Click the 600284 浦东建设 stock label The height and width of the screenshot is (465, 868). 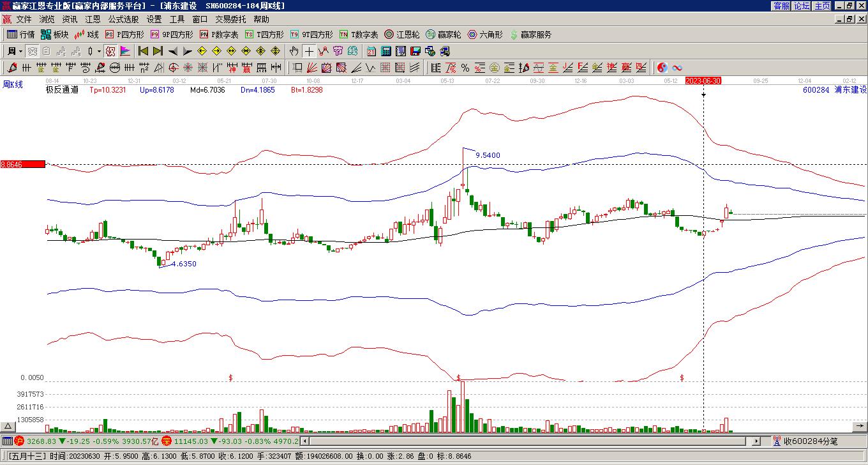pyautogui.click(x=835, y=90)
